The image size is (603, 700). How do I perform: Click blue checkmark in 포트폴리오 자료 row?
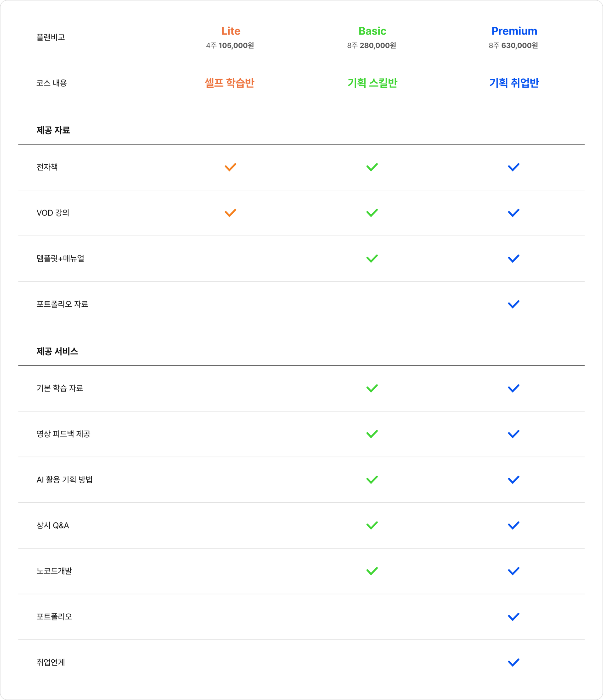(x=513, y=304)
